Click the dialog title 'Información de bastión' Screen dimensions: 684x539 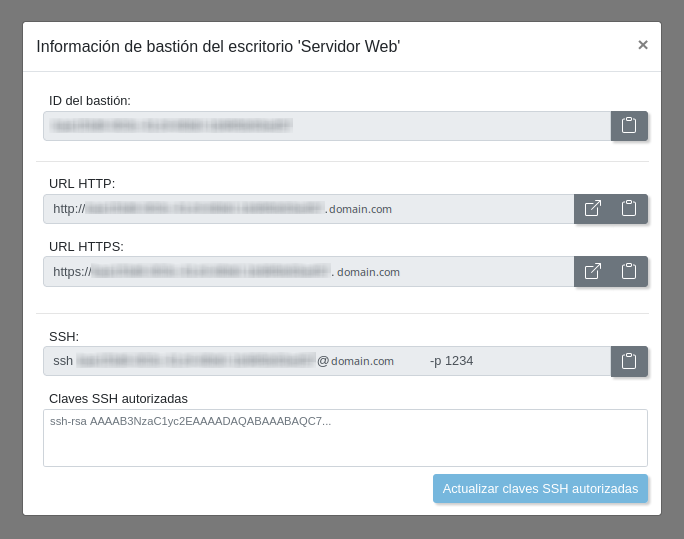tap(218, 47)
